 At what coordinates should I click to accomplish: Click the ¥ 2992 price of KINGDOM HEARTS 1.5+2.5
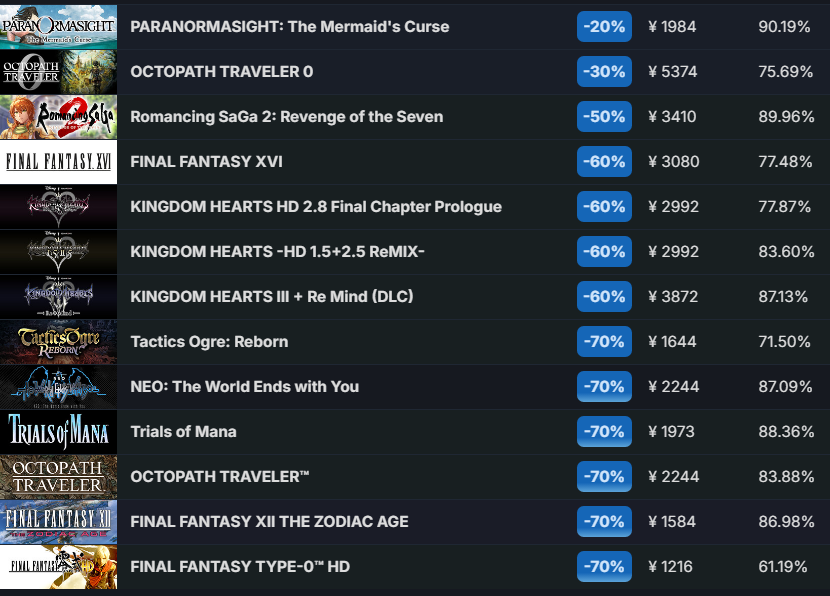pos(673,252)
